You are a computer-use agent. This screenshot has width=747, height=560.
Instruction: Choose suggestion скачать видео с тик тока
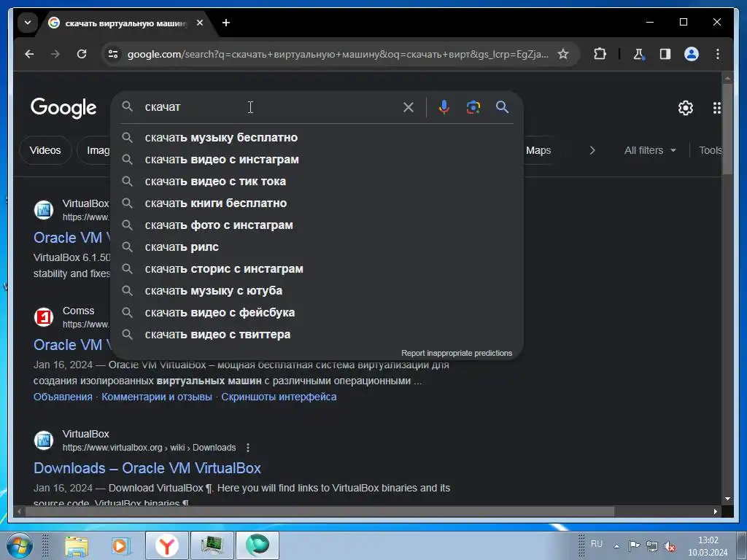[x=317, y=182]
